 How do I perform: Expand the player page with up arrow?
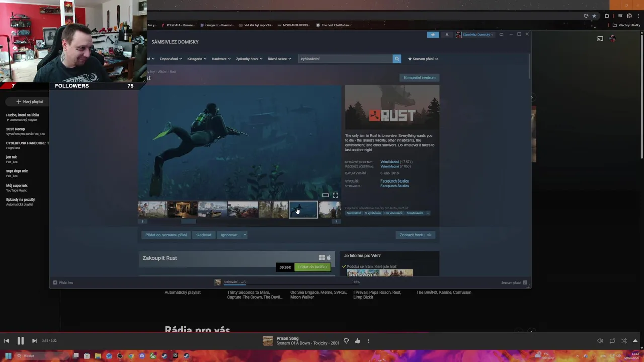pos(635,341)
